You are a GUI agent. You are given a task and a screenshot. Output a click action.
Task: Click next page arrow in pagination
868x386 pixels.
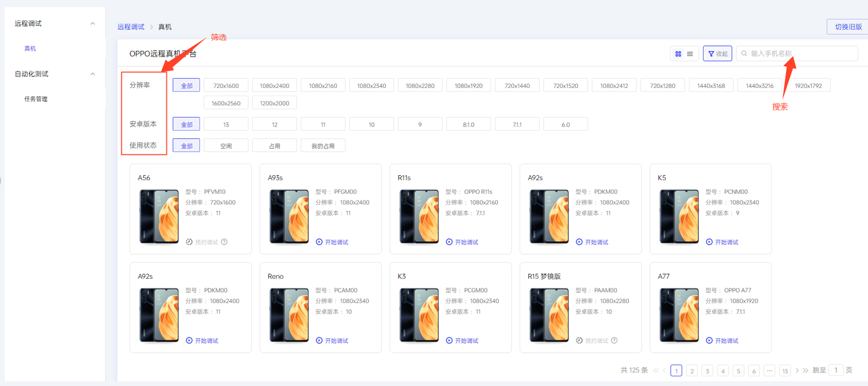click(x=797, y=371)
